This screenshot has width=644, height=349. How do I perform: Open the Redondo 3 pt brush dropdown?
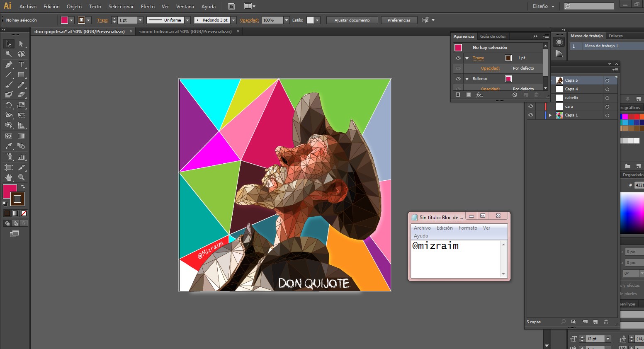click(233, 20)
